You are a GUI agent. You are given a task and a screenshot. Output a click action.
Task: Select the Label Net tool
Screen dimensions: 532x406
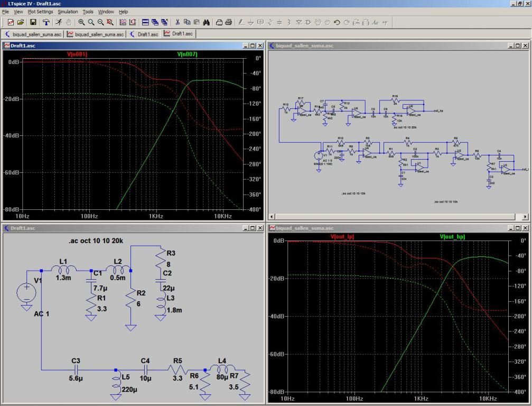click(x=260, y=22)
